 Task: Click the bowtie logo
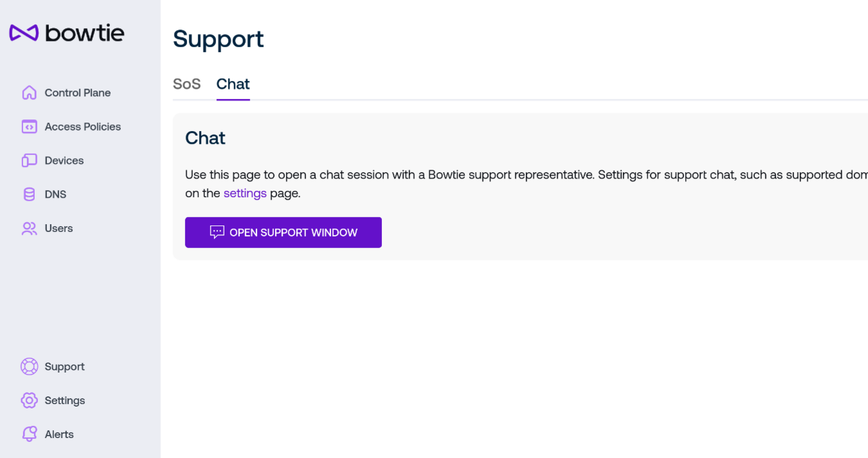point(67,33)
